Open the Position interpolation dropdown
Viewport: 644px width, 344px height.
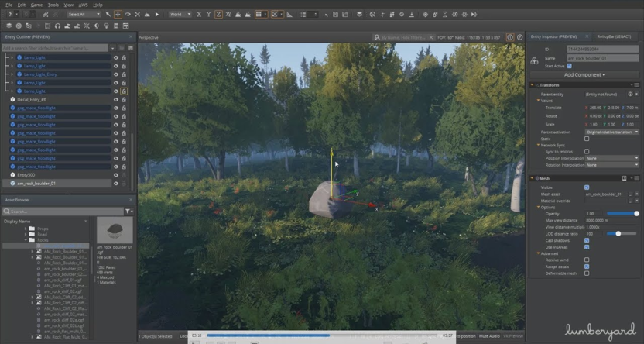pos(611,158)
